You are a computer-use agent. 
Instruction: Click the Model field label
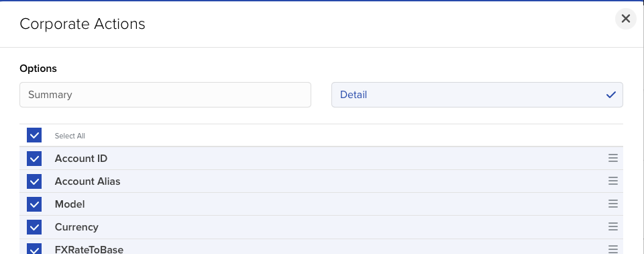pyautogui.click(x=70, y=204)
